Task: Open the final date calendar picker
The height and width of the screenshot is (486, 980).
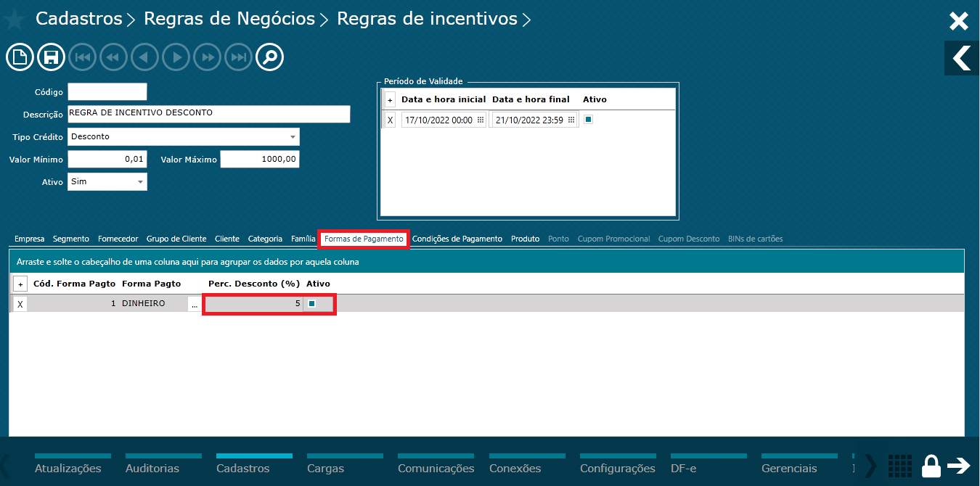Action: point(571,120)
